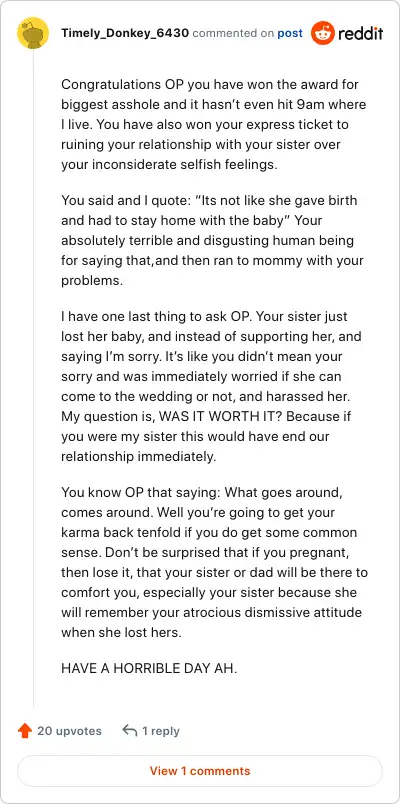The image size is (400, 804).
Task: Upvote the comment with the orange arrow
Action: tap(25, 731)
